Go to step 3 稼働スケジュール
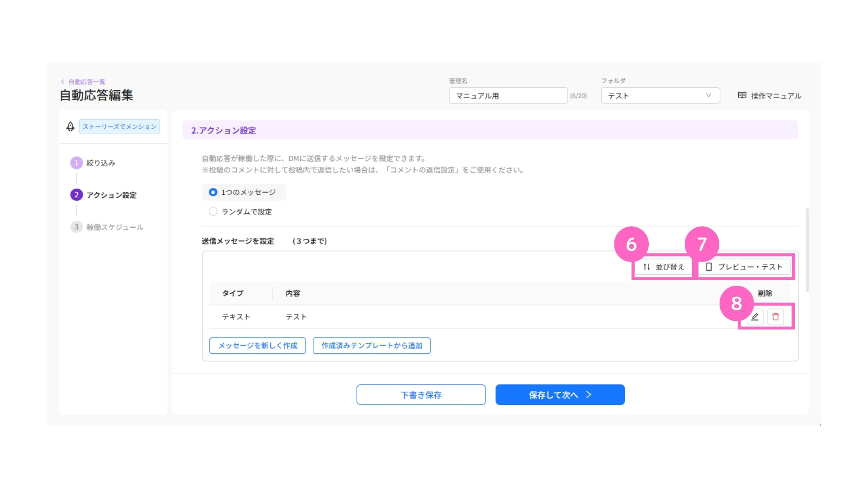The width and height of the screenshot is (868, 488). coord(107,227)
